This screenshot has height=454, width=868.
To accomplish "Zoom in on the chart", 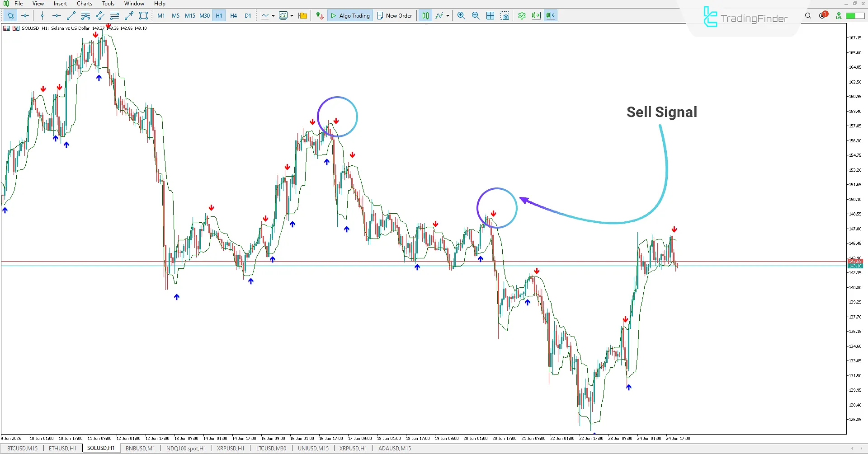I will point(461,15).
